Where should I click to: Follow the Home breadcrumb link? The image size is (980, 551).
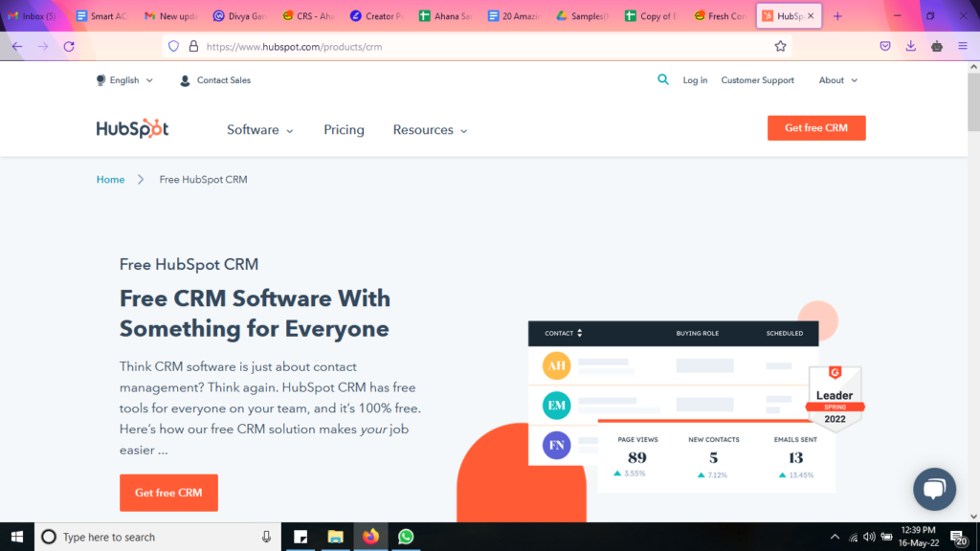(111, 179)
